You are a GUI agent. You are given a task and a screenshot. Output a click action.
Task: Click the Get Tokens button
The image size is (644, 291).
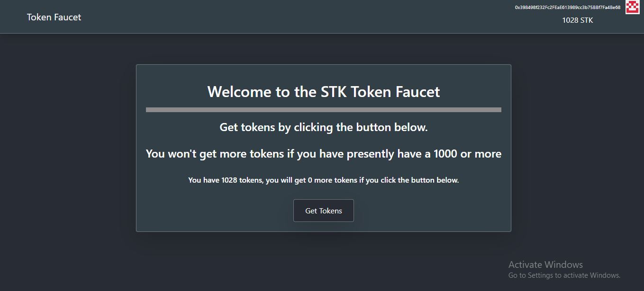click(x=324, y=211)
